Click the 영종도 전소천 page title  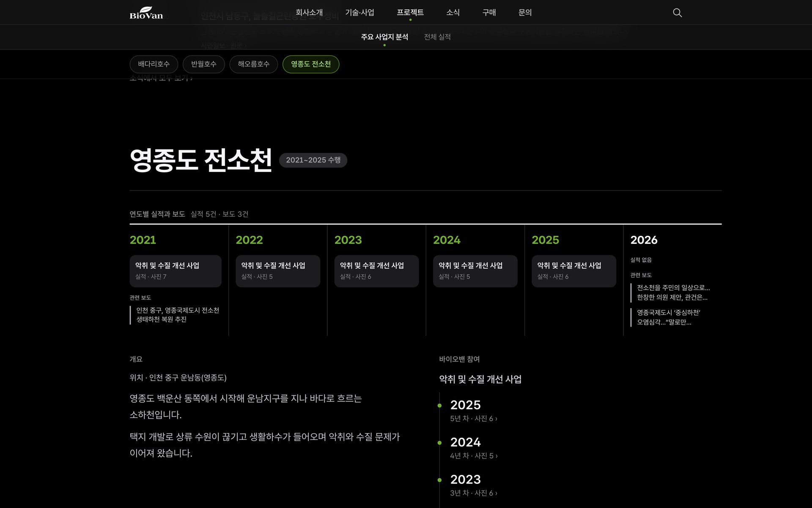201,160
